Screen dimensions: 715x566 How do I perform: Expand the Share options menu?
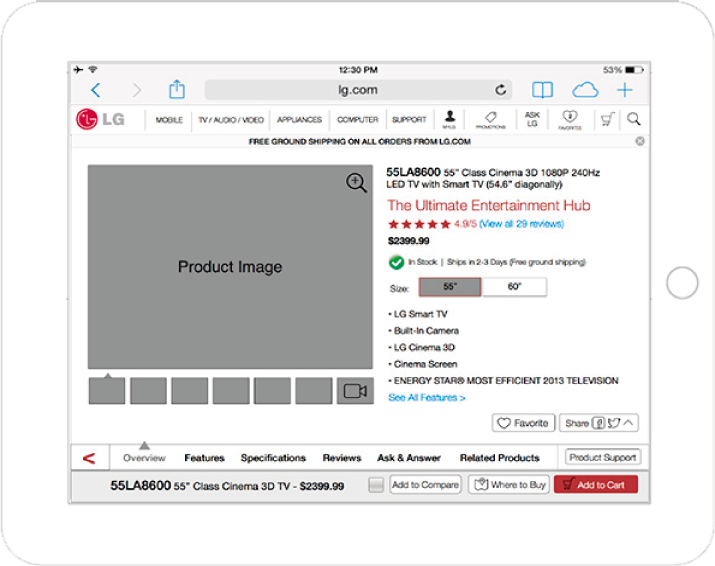click(629, 423)
